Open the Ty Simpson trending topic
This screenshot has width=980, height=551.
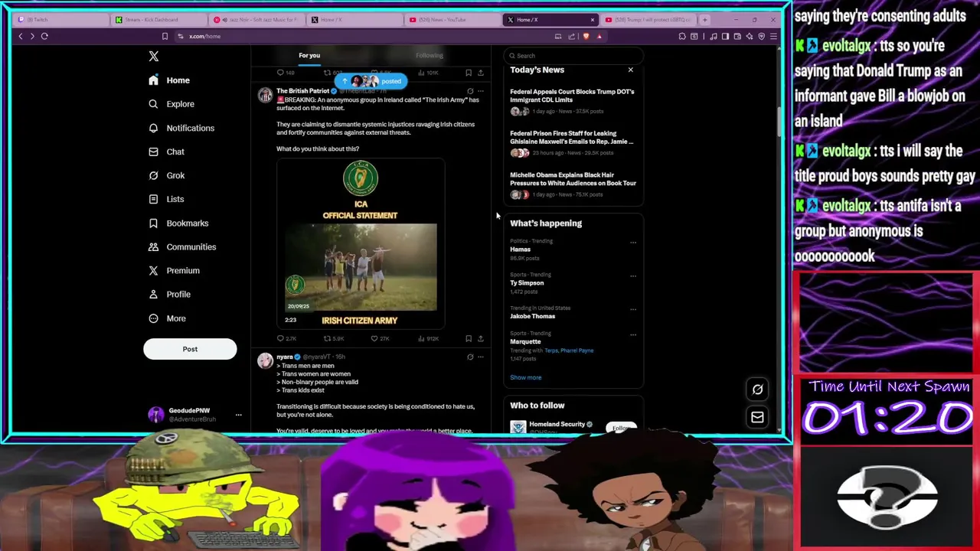527,283
